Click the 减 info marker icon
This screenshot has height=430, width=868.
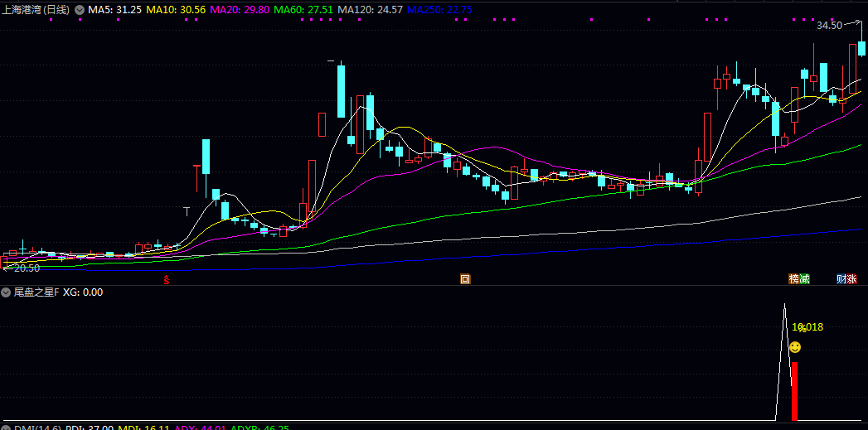[804, 279]
